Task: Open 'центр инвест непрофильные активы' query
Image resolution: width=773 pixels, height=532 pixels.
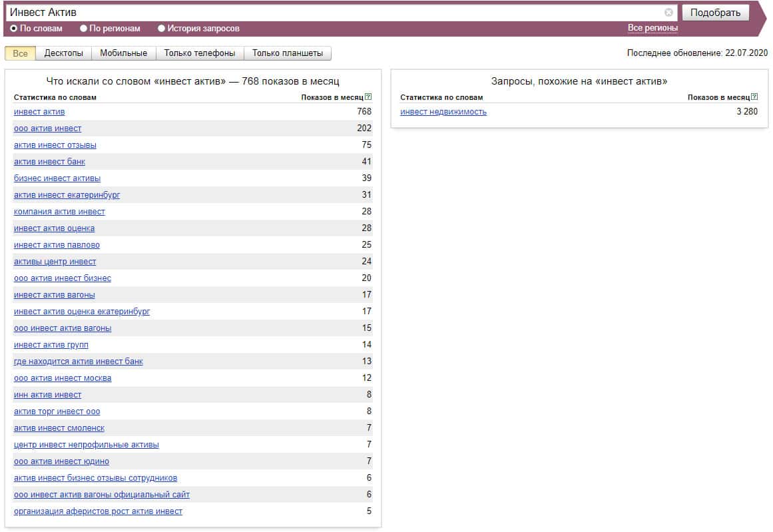Action: (87, 445)
